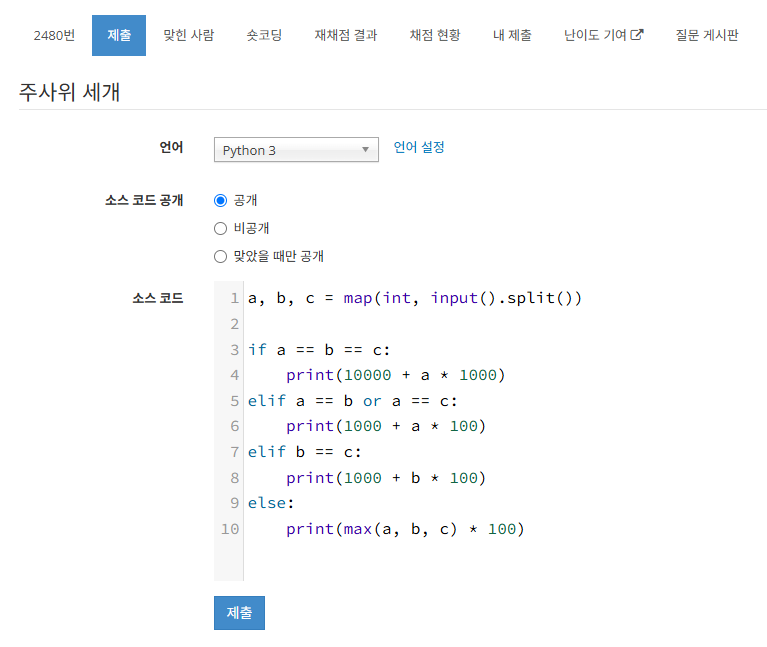
Task: Select the 공개 radio button
Action: pos(221,201)
